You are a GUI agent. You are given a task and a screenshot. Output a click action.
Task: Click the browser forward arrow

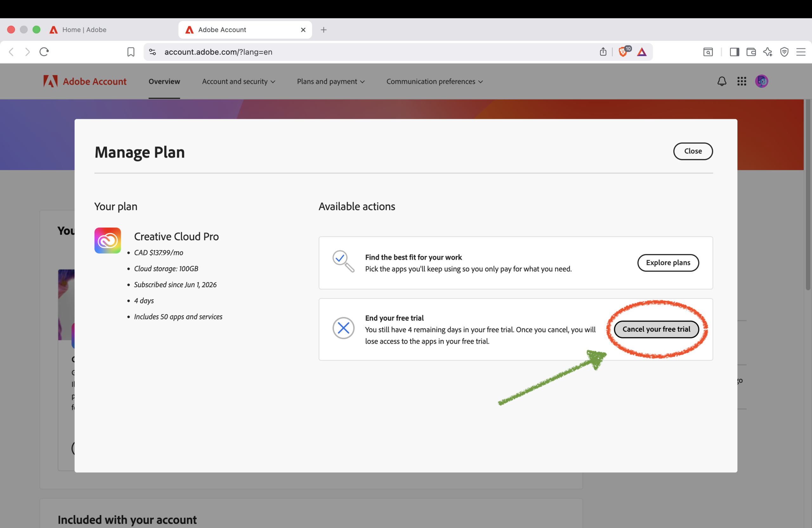tap(28, 52)
